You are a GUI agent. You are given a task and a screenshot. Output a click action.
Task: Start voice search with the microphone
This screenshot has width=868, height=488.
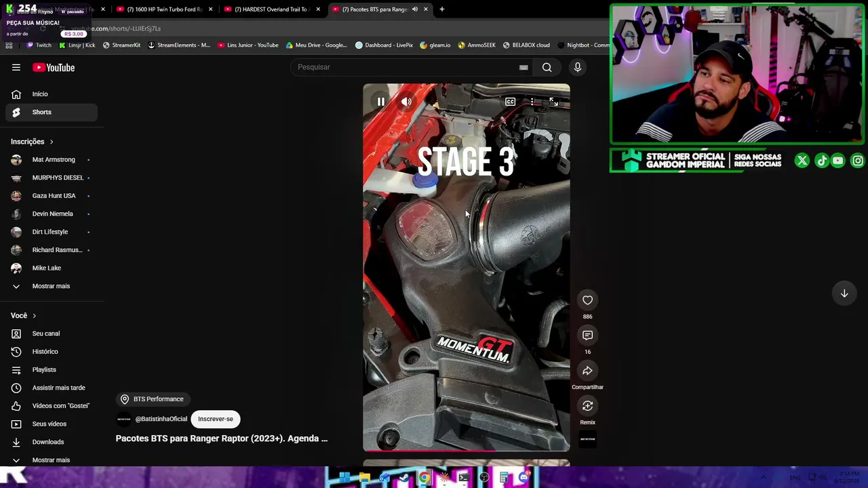click(x=578, y=67)
